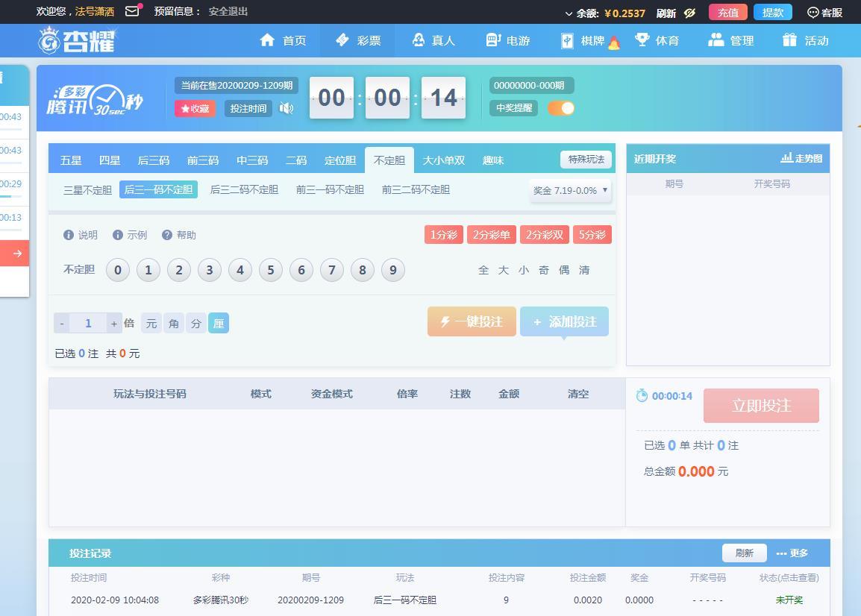The width and height of the screenshot is (861, 616).
Task: Open the 奖金 7.19-0.0% dropdown
Action: click(570, 190)
